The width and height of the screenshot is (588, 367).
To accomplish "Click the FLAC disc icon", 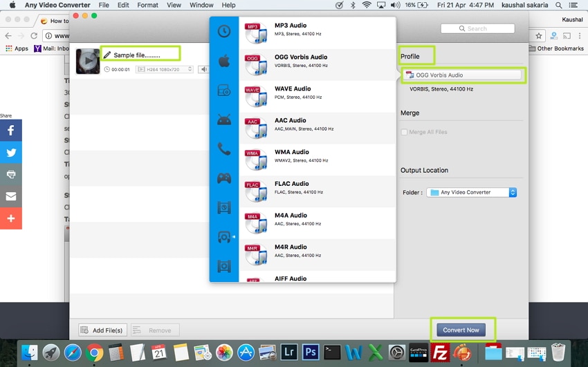I will point(256,191).
